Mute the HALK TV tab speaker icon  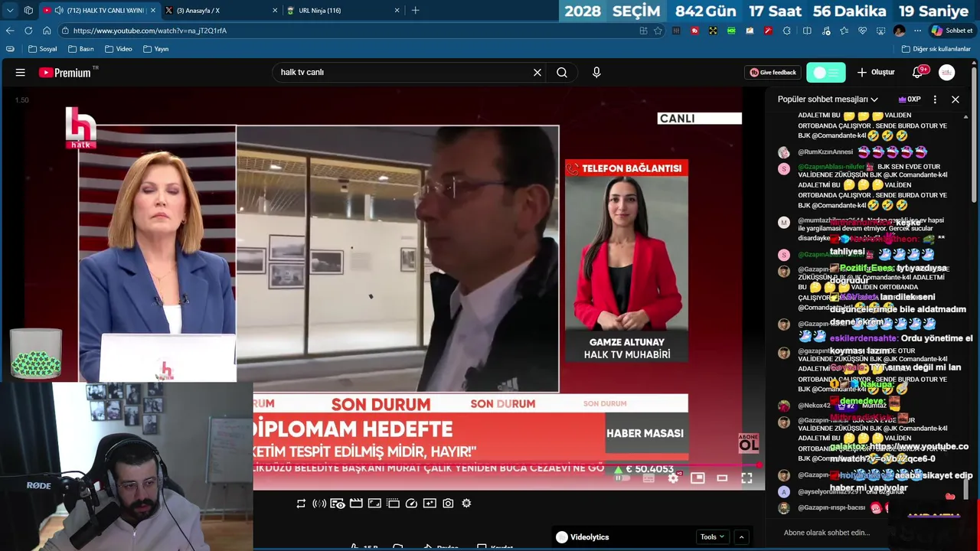[59, 11]
